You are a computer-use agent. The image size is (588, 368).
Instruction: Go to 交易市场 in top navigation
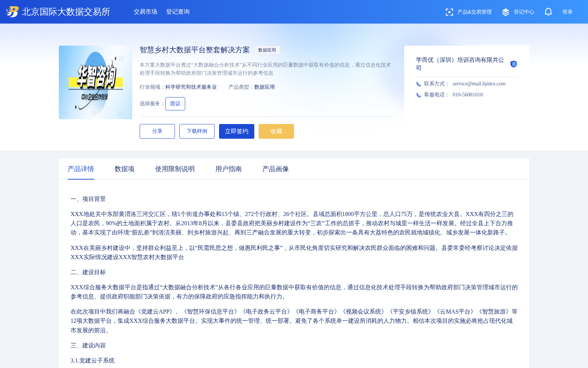click(x=146, y=12)
